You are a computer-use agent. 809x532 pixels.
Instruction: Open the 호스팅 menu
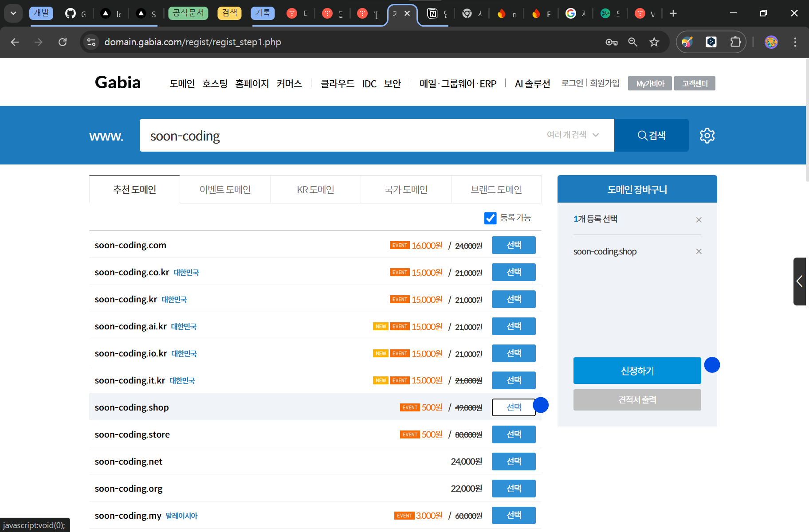tap(215, 83)
